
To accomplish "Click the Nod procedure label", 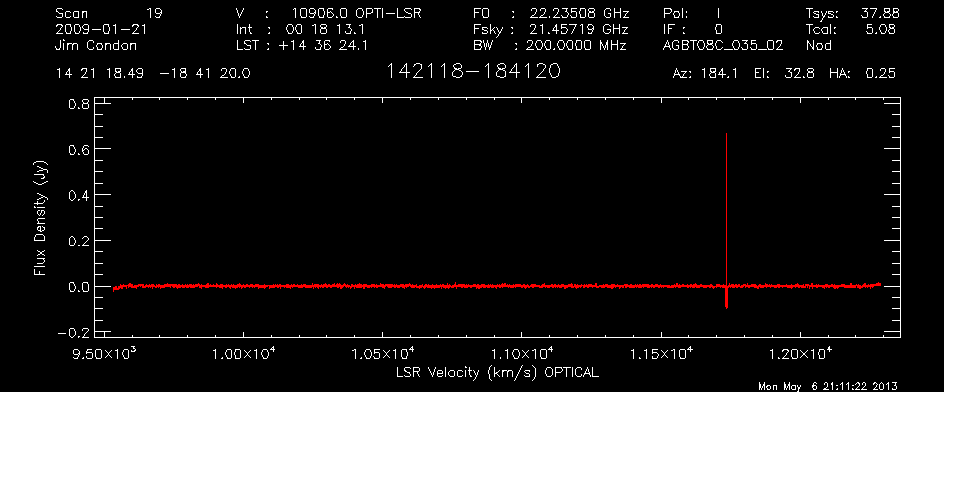I will pos(818,45).
